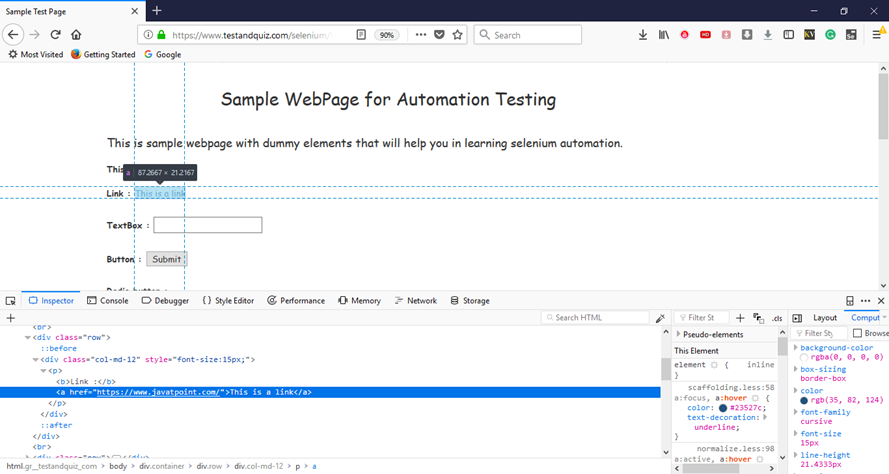The width and height of the screenshot is (889, 474).
Task: Click the browser Back arrow button
Action: pyautogui.click(x=12, y=35)
